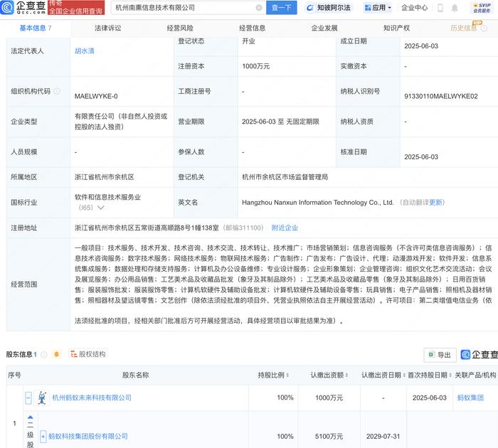Collapse the 二级股东 section arrow
Viewport: 498px width, 448px height.
click(x=30, y=417)
